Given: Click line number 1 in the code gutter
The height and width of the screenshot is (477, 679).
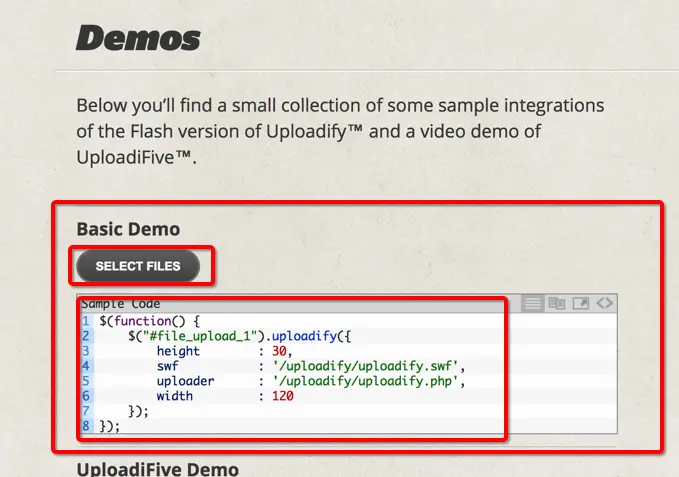Looking at the screenshot, I should click(x=86, y=321).
